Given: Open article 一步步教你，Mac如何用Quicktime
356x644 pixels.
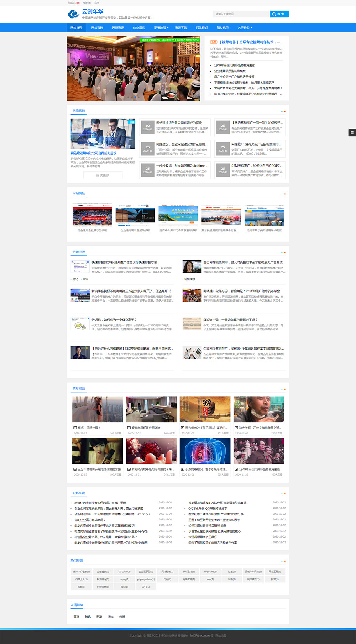Looking at the screenshot, I should (182, 166).
